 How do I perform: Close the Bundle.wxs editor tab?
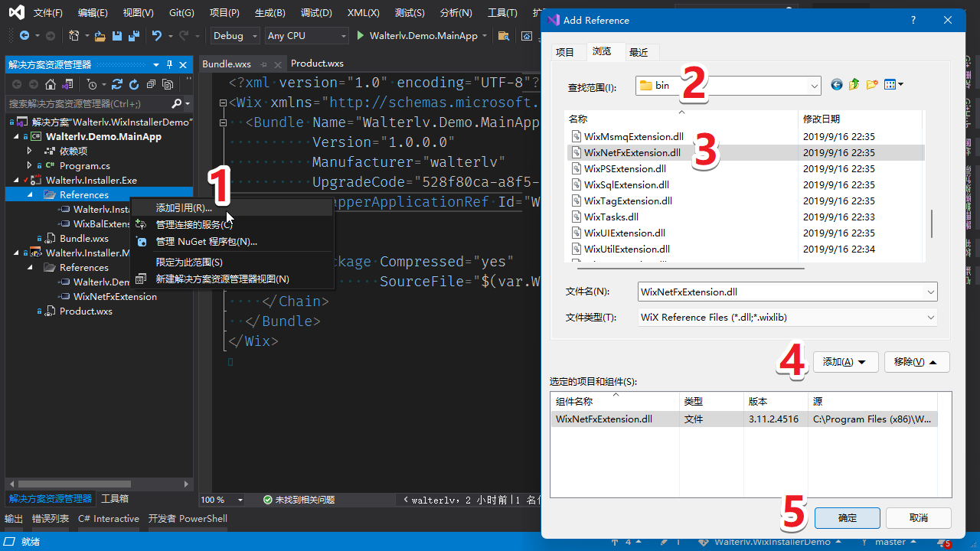pos(277,64)
